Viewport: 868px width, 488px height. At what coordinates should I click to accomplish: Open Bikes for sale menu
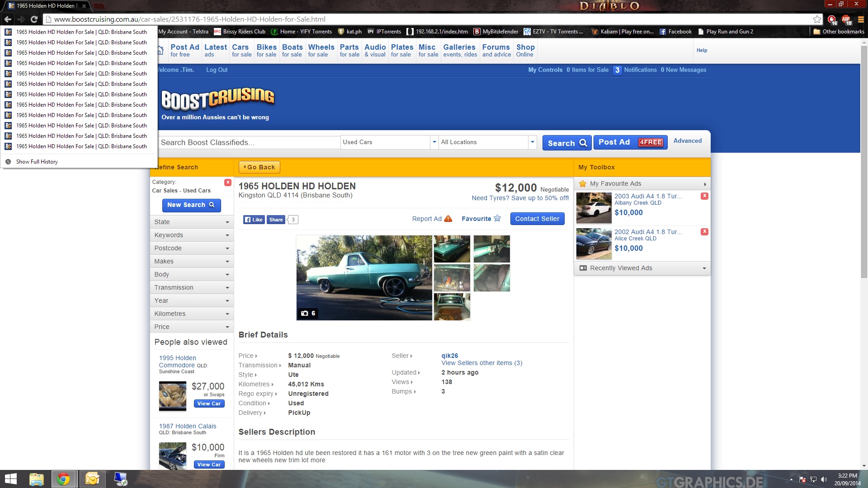tap(266, 50)
